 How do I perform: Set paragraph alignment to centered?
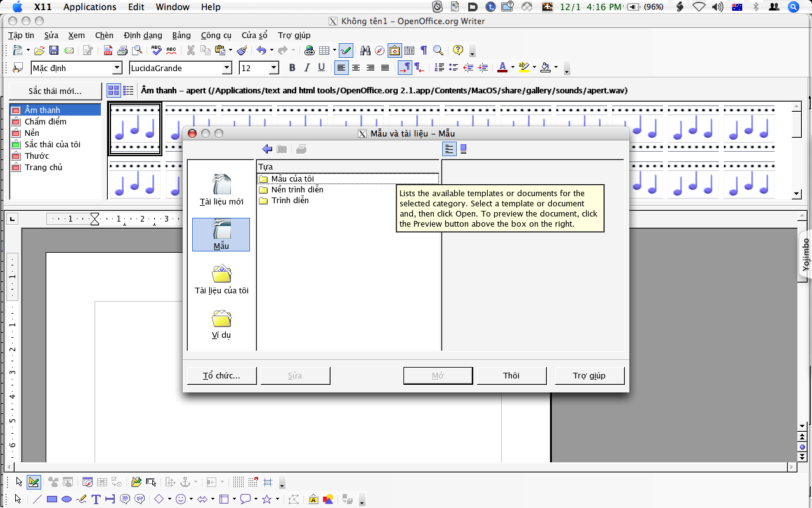coord(356,68)
